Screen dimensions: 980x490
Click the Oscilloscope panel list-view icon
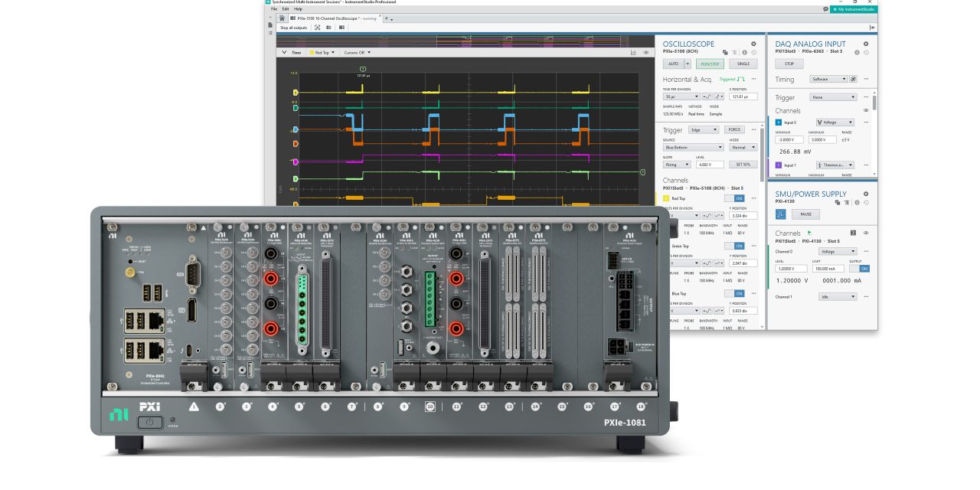[x=734, y=53]
